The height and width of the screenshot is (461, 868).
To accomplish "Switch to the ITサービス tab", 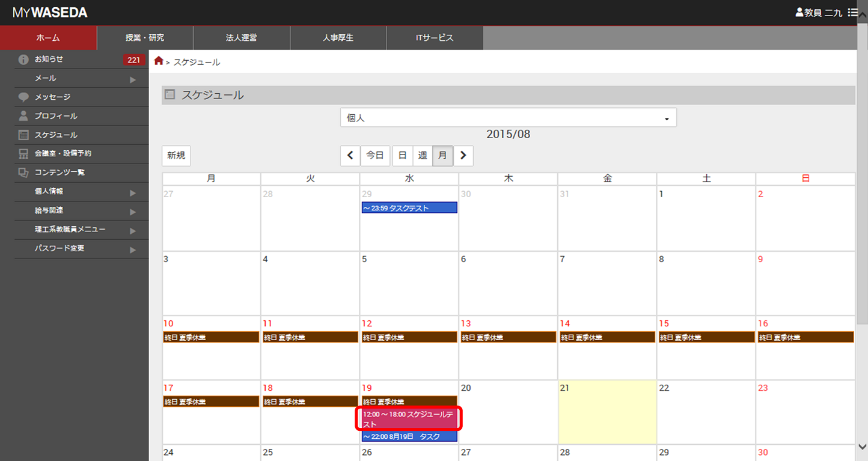I will (x=435, y=38).
